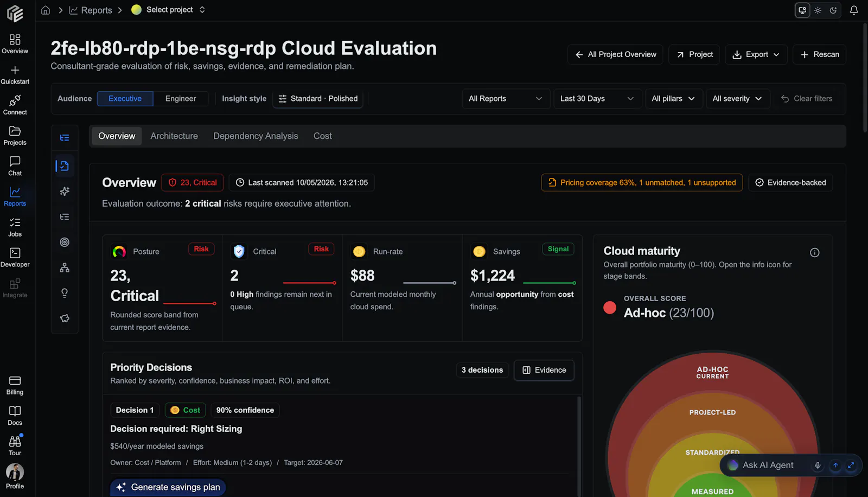Click Generate savings plan
This screenshot has height=497, width=868.
pyautogui.click(x=168, y=487)
